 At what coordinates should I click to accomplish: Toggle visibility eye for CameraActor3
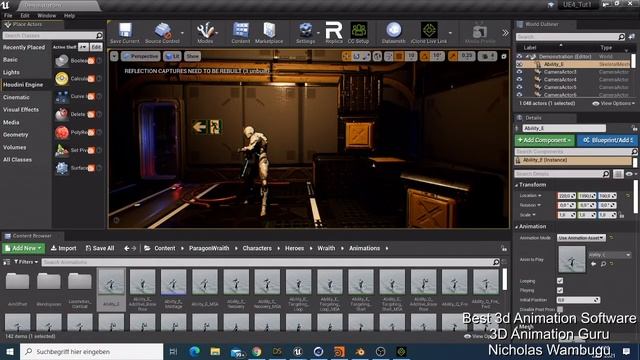(519, 72)
